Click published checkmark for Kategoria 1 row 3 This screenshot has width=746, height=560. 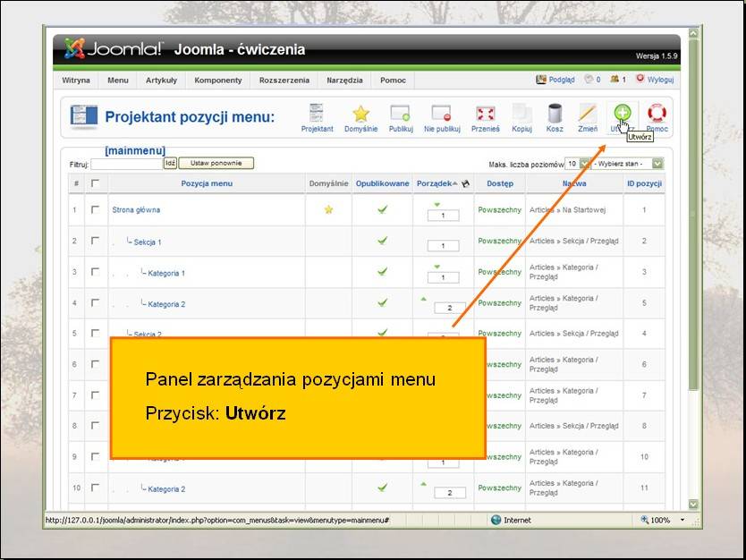[382, 272]
